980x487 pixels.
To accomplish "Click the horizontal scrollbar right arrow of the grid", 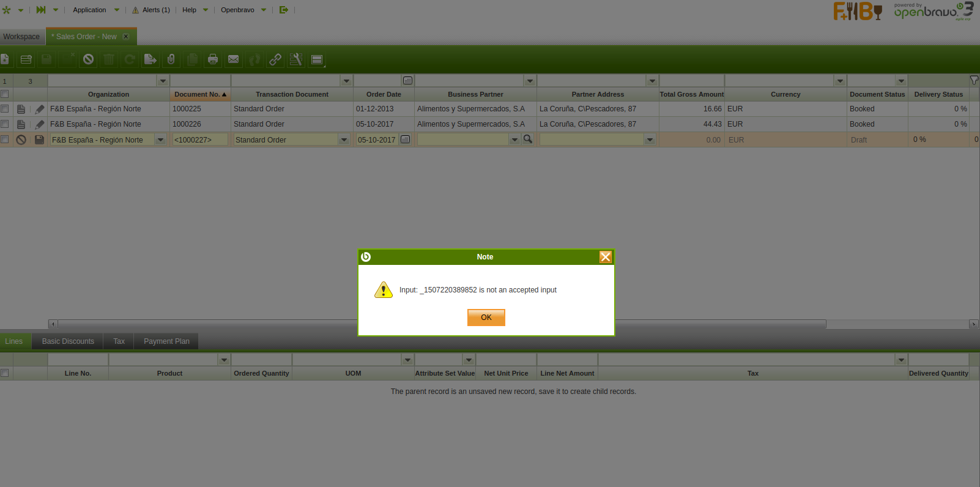I will [x=973, y=324].
